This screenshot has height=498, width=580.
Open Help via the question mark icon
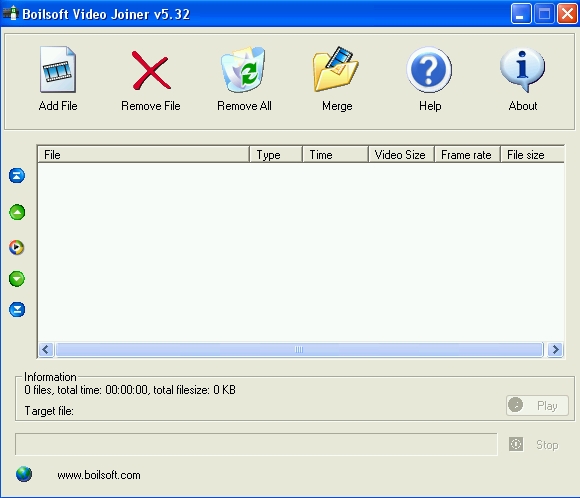[x=429, y=70]
